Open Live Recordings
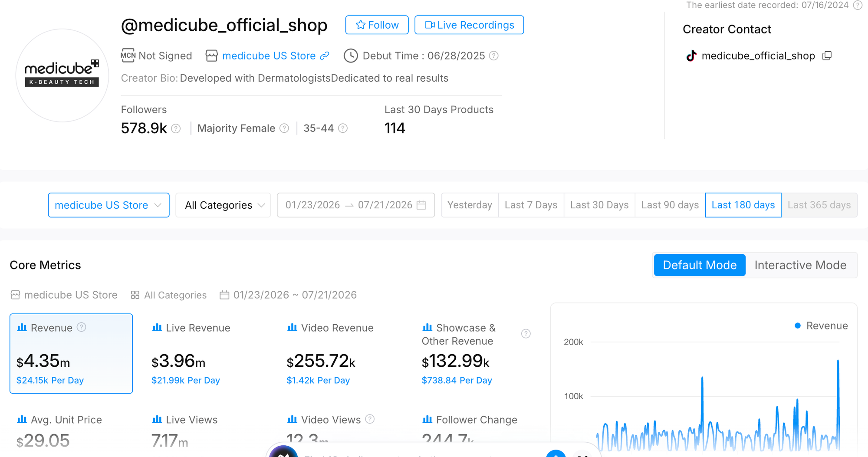The image size is (868, 457). coord(469,25)
